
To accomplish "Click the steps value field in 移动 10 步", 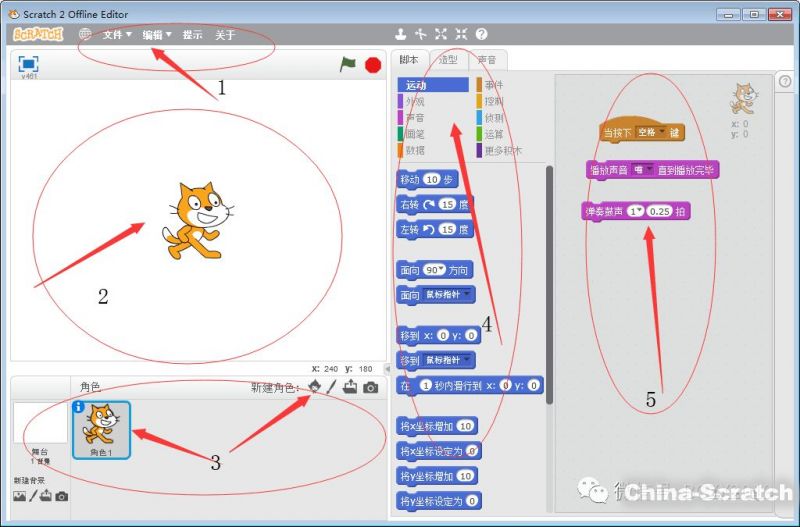I will (432, 180).
